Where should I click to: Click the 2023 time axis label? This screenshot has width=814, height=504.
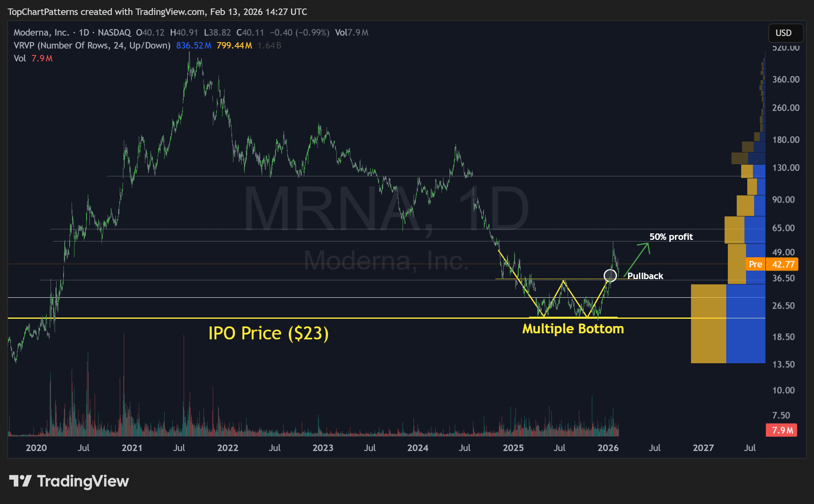(x=322, y=448)
